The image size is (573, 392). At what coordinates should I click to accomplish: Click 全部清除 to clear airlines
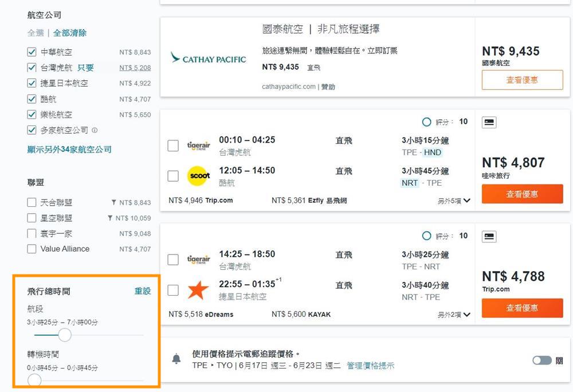[x=70, y=33]
